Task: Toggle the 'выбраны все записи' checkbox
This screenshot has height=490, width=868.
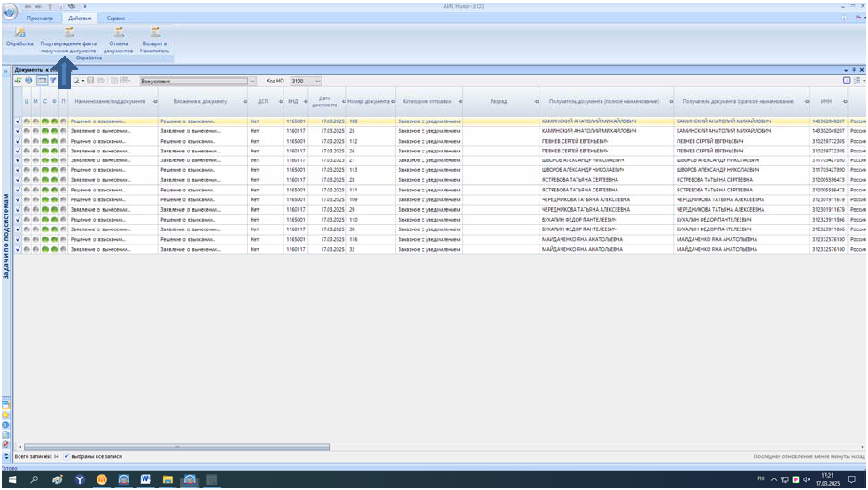Action: coord(66,456)
